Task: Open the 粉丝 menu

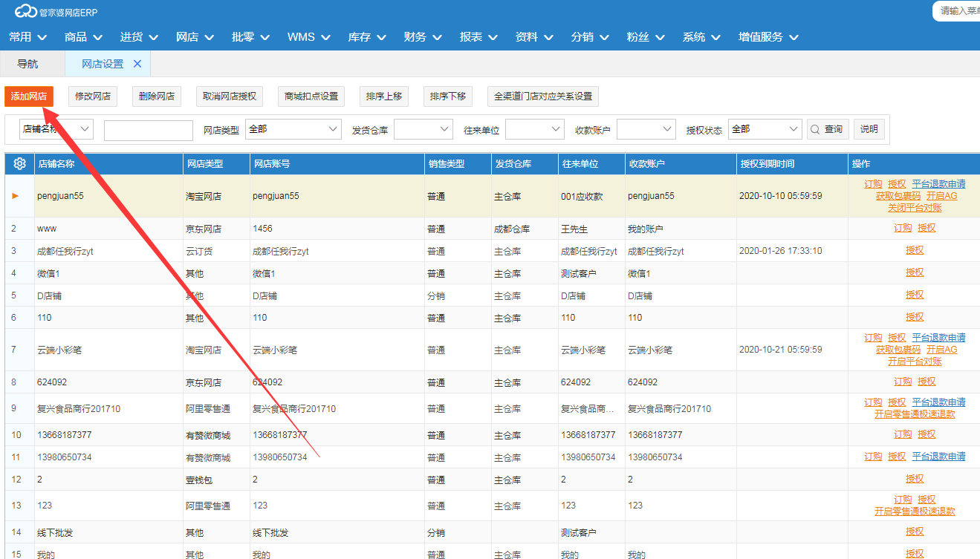Action: click(646, 37)
